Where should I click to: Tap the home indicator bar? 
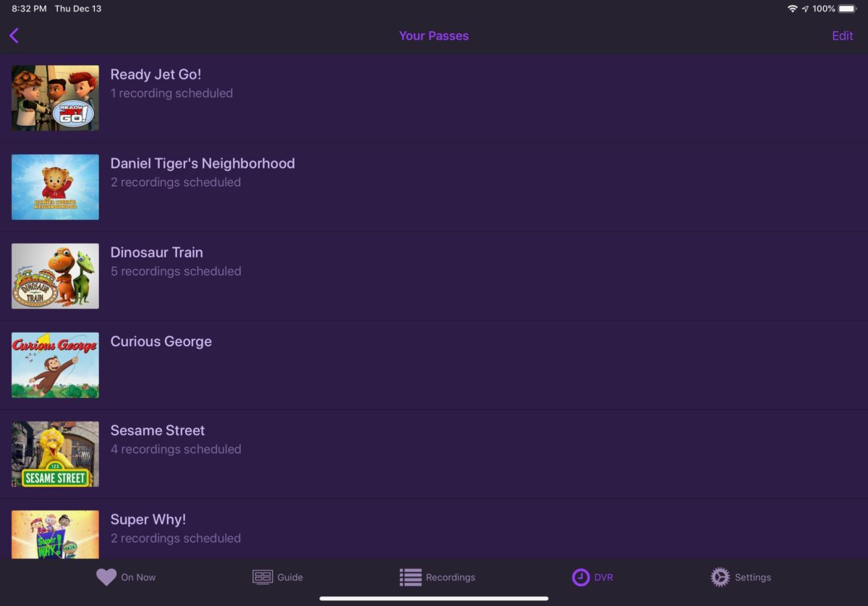(434, 599)
